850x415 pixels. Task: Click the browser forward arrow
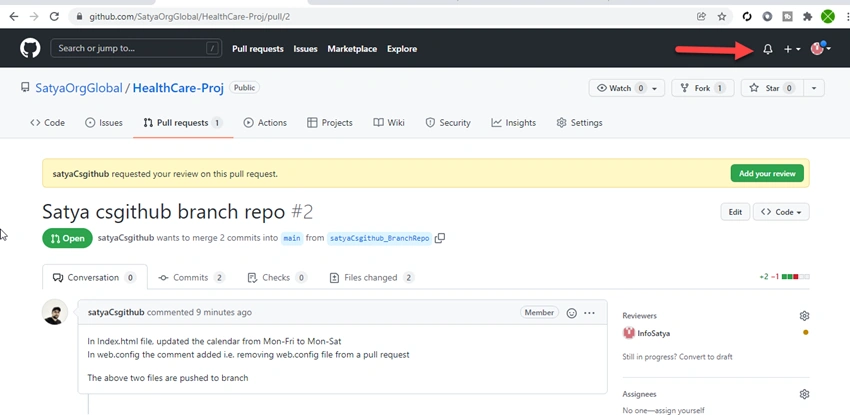34,16
